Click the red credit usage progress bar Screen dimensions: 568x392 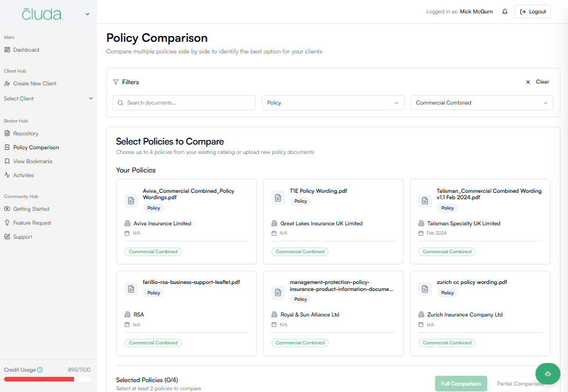click(x=39, y=379)
